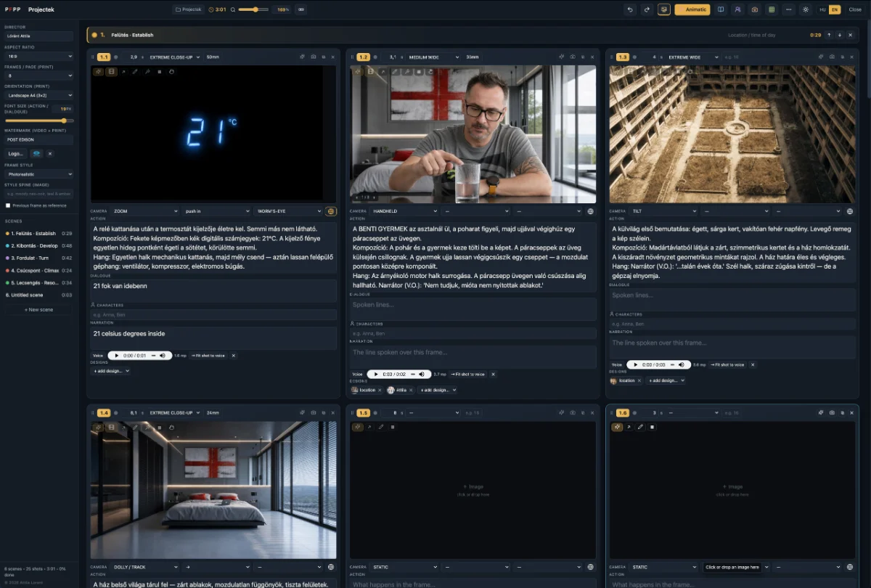Click the Director name input field
This screenshot has width=871, height=588.
click(x=38, y=36)
